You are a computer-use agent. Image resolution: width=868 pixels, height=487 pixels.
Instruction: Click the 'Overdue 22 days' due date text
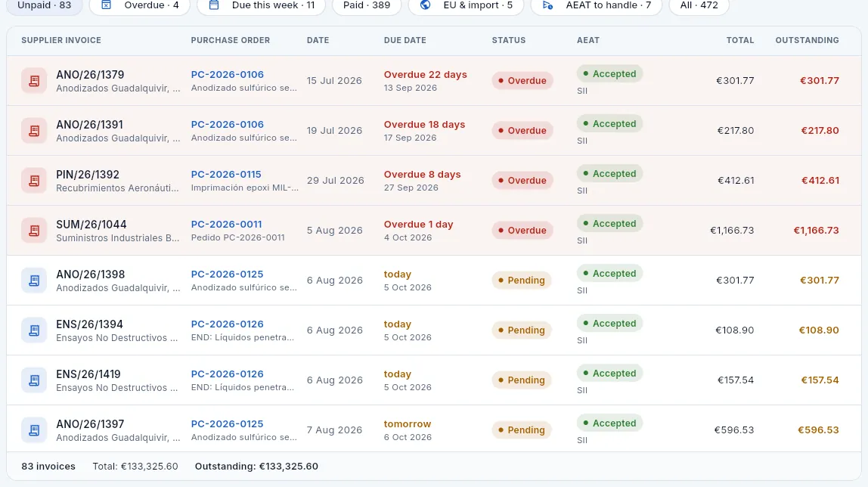pyautogui.click(x=425, y=74)
